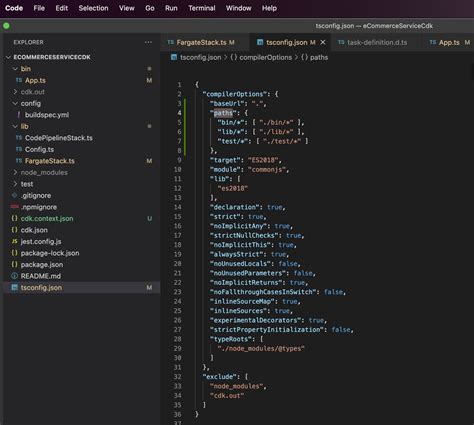Viewport: 474px width, 425px height.
Task: Click the selected "paths" key text
Action: (x=223, y=113)
